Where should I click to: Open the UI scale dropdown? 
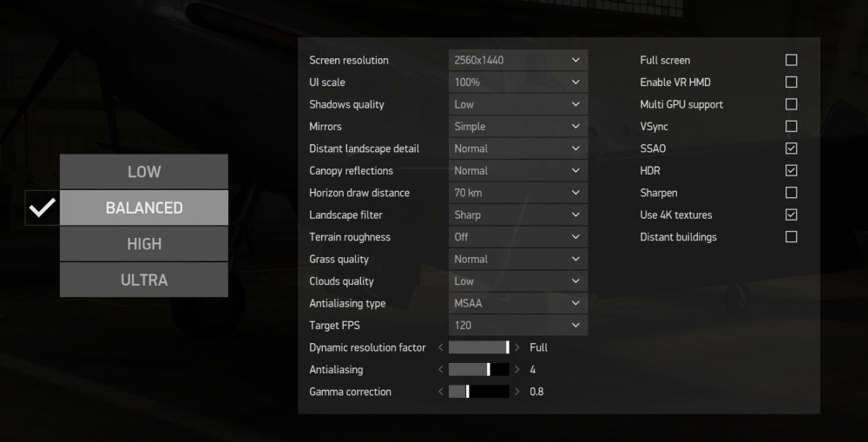[x=518, y=82]
